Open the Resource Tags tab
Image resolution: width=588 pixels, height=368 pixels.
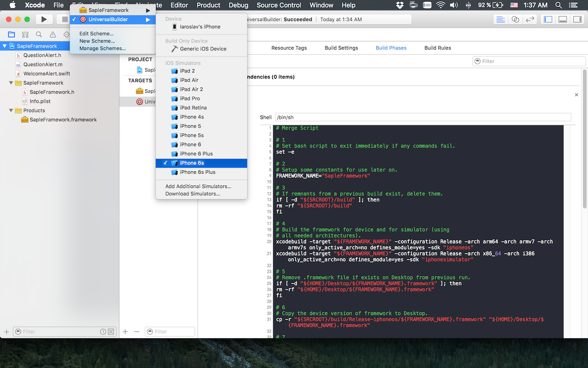(x=289, y=48)
